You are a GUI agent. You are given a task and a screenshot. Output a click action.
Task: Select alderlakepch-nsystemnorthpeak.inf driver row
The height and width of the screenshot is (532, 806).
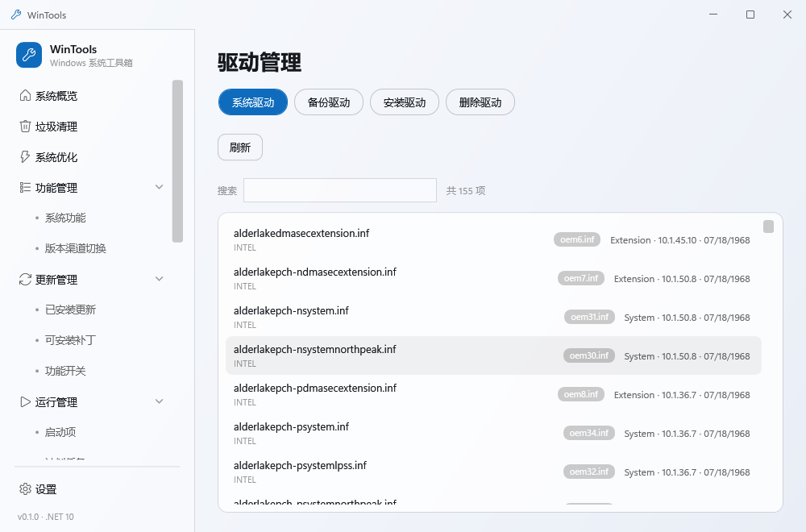pos(493,355)
